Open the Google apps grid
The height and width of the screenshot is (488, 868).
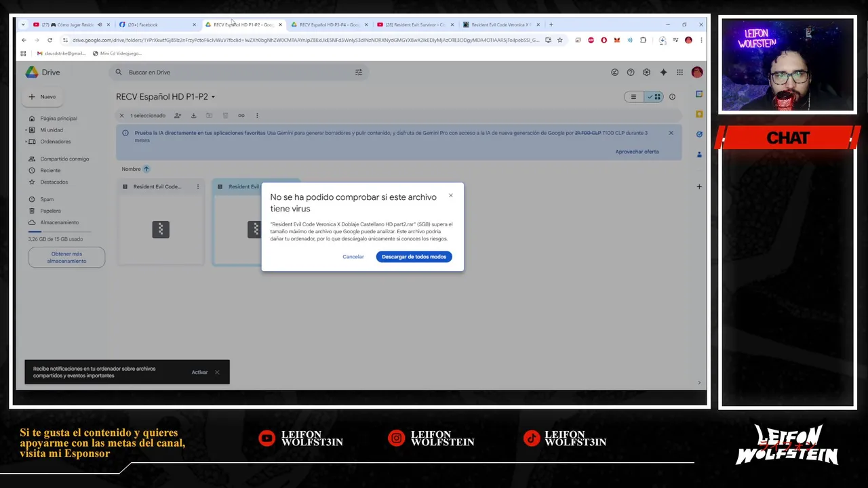tap(679, 73)
